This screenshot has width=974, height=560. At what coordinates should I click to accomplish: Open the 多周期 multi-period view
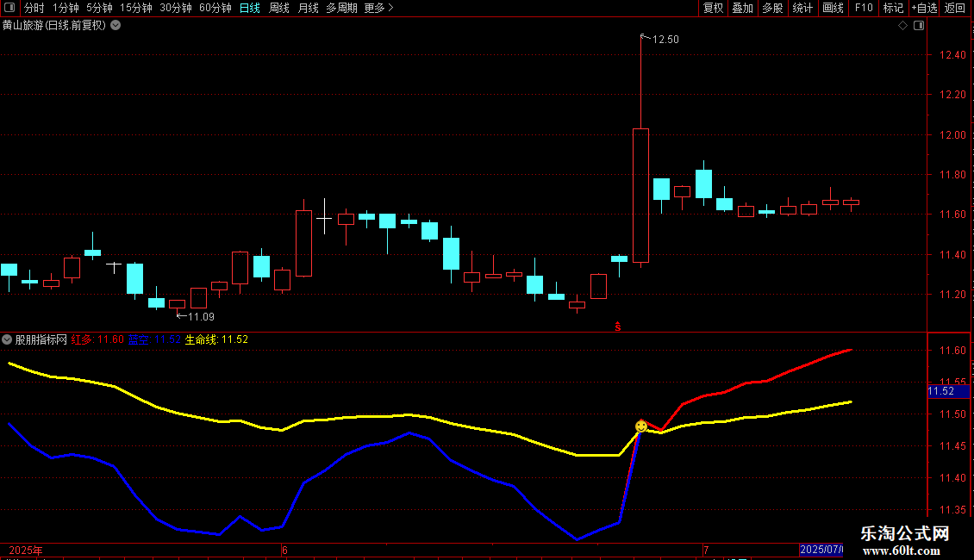point(341,8)
